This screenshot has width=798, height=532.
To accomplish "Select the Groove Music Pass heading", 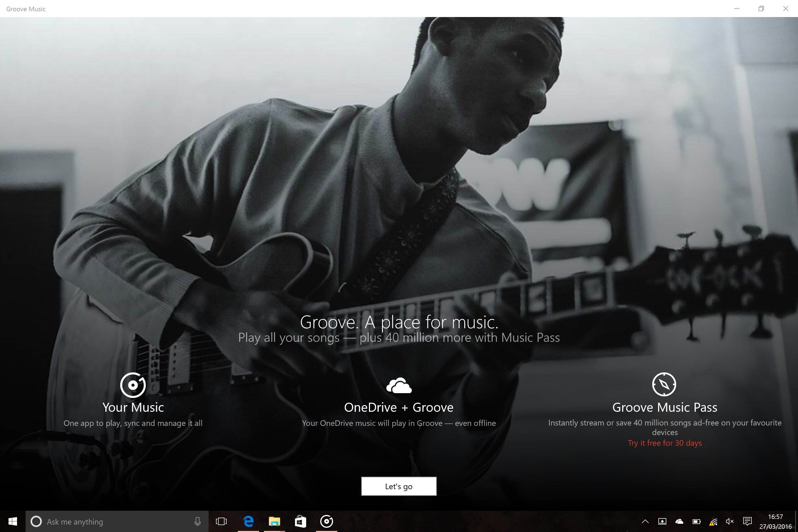I will [x=665, y=407].
